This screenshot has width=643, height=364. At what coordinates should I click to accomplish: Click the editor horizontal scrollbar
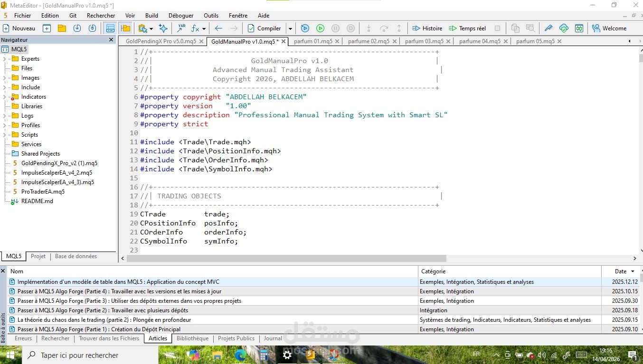point(287,259)
